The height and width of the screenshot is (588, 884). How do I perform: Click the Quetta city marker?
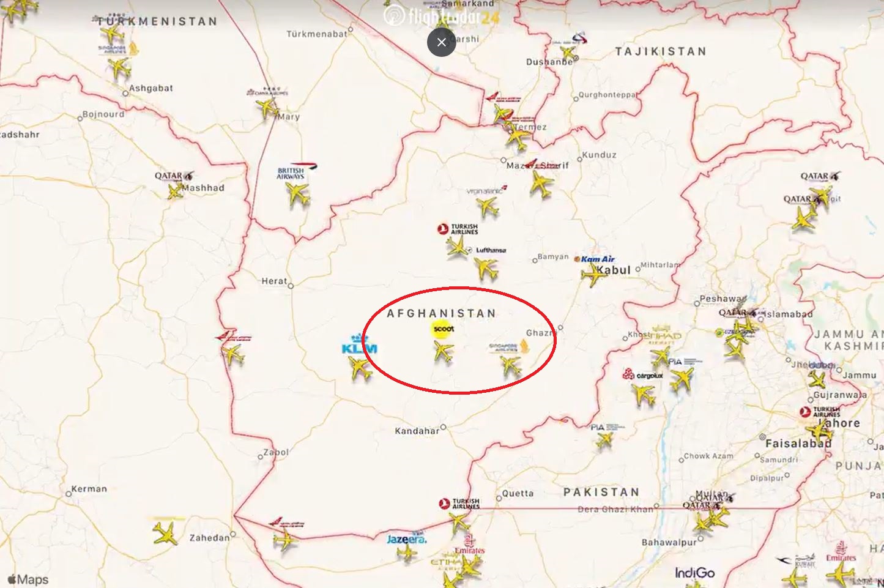498,494
